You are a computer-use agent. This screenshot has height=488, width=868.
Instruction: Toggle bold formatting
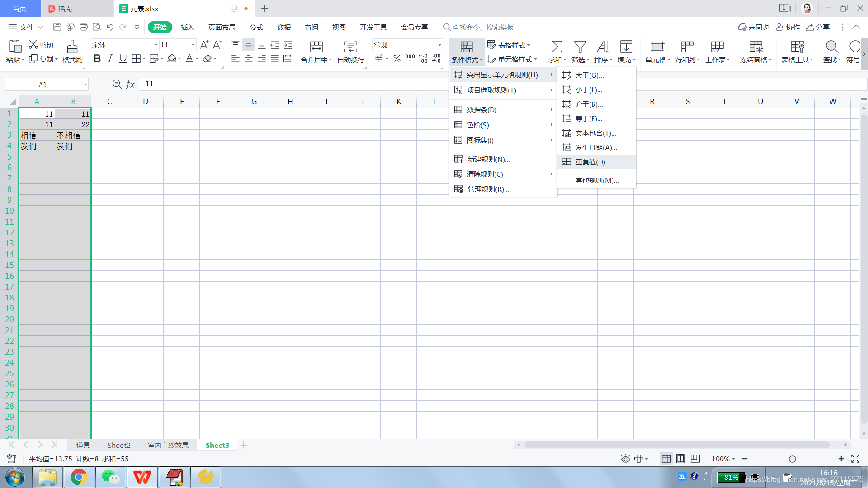97,59
